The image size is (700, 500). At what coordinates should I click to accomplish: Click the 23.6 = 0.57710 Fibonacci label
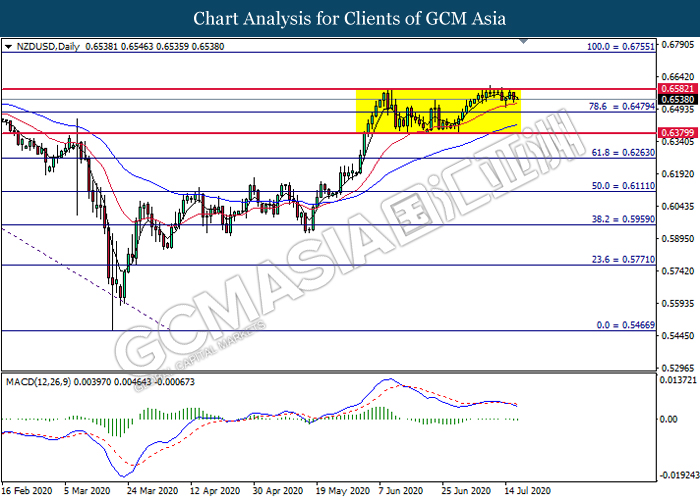point(623,259)
